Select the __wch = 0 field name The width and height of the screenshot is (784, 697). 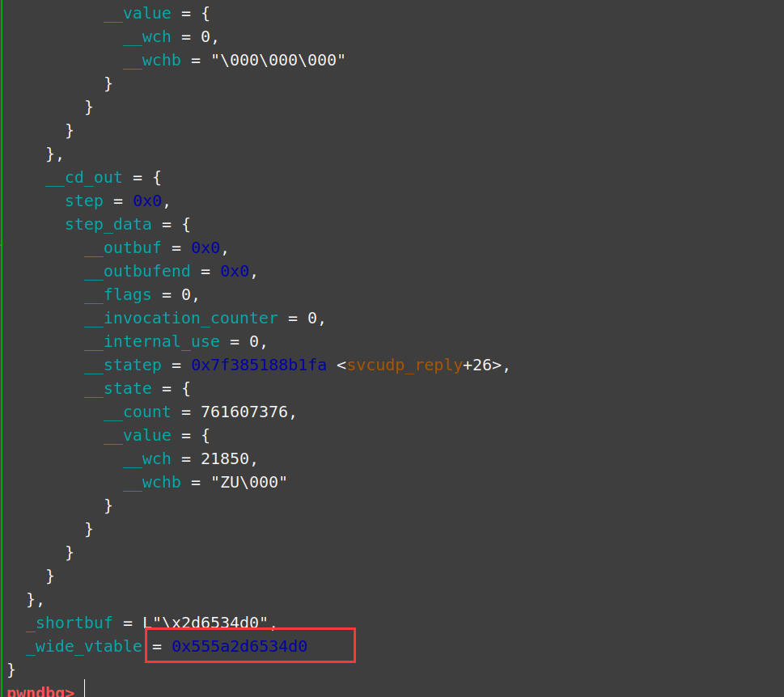[x=147, y=37]
